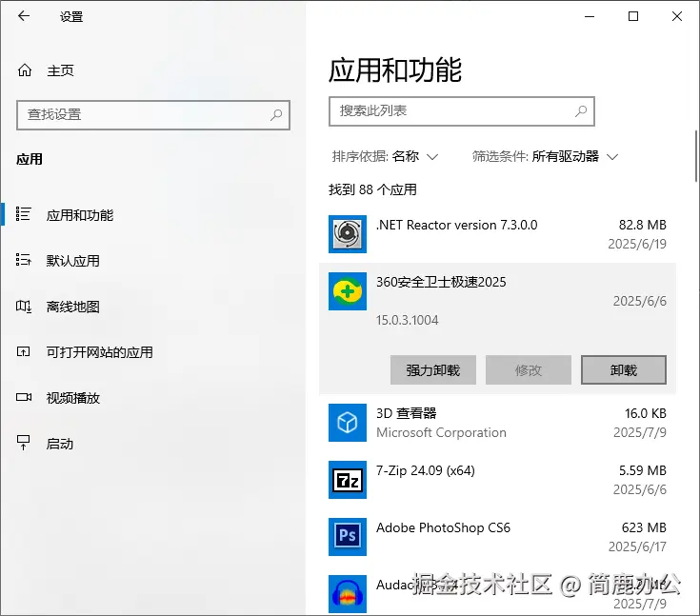700x616 pixels.
Task: Go back using the back arrow
Action: (24, 16)
